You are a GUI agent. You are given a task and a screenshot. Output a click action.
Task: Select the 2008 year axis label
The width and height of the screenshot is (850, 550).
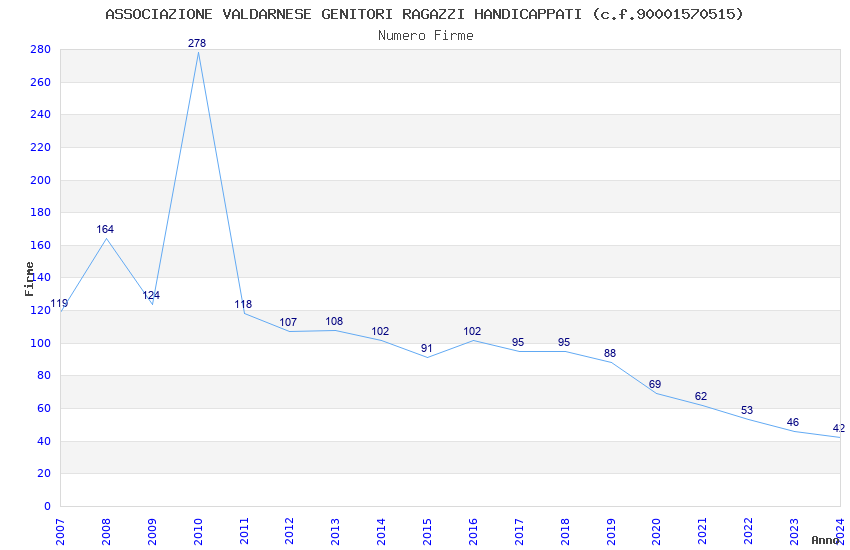pos(106,532)
